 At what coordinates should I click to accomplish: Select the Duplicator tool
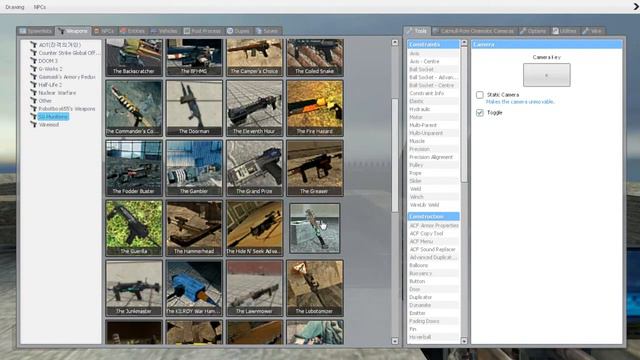tap(433, 297)
